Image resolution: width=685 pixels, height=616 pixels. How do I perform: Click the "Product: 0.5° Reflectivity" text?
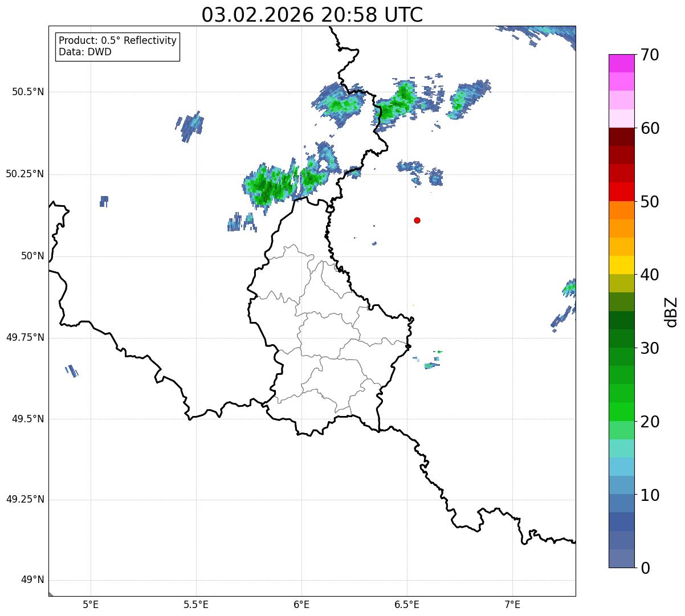tap(117, 40)
